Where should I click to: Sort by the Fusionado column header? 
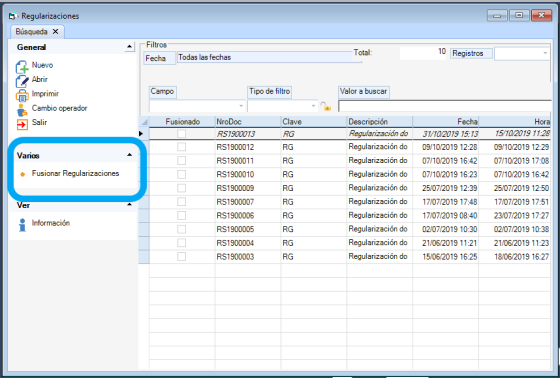click(x=182, y=122)
